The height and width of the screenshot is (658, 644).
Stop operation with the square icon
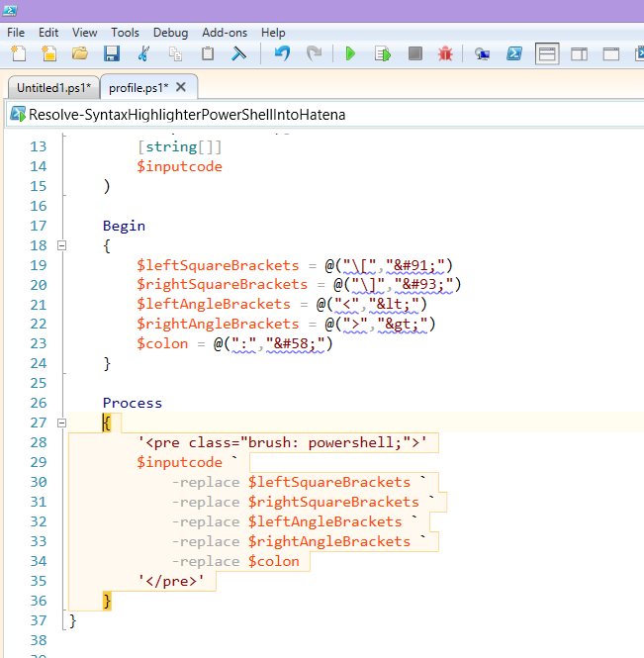click(x=414, y=53)
